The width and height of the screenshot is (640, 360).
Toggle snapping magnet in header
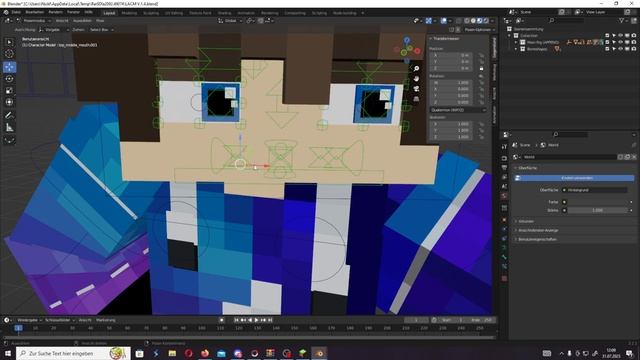(260, 20)
